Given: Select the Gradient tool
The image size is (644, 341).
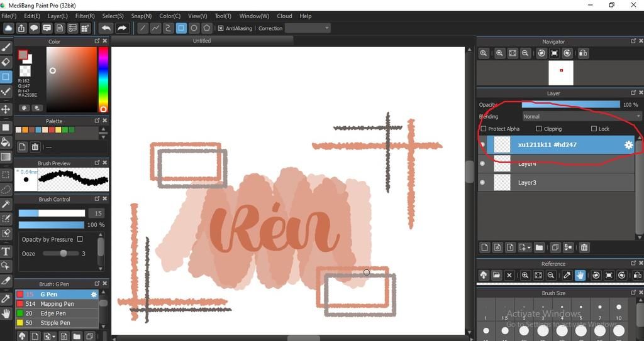Looking at the screenshot, I should [x=6, y=157].
